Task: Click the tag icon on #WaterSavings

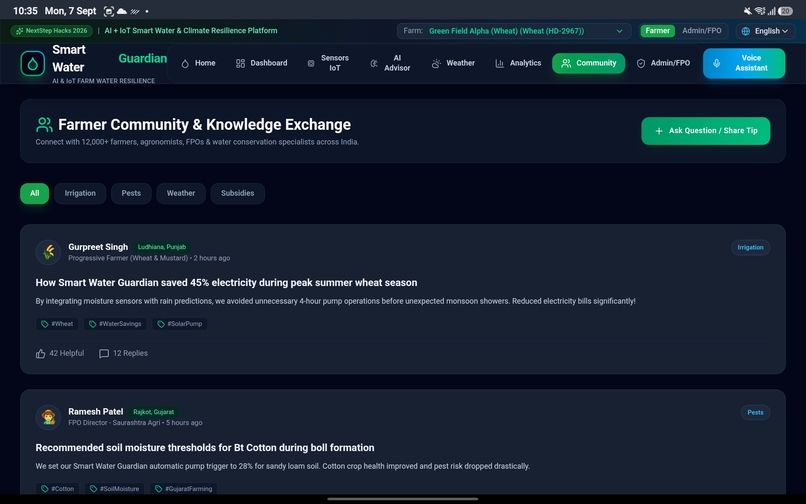Action: [93, 324]
